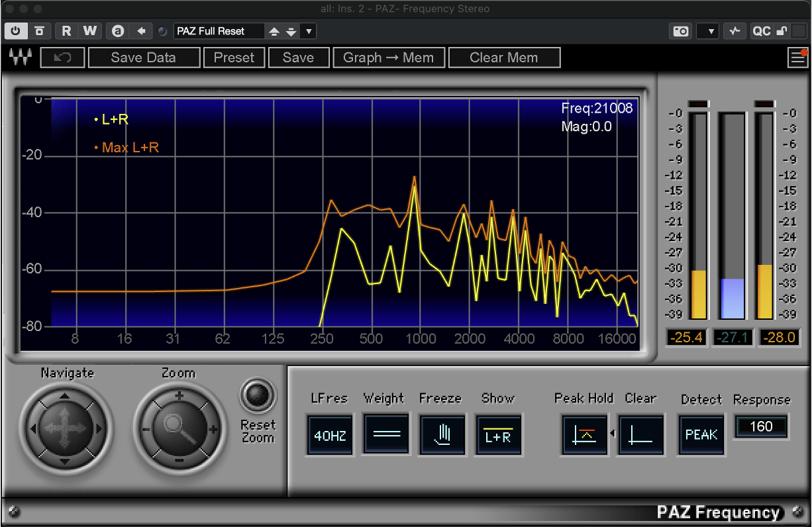Click the PAZ Frequency title label

click(718, 512)
